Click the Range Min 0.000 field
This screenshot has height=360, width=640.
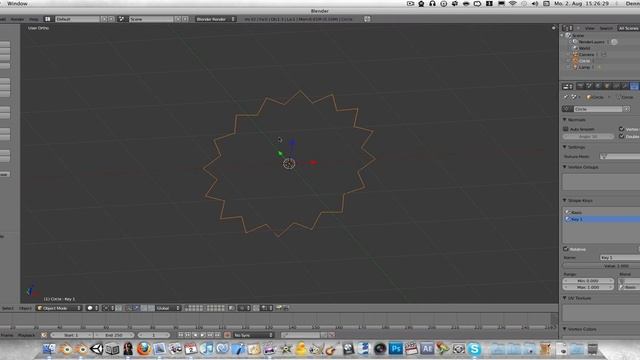click(588, 281)
